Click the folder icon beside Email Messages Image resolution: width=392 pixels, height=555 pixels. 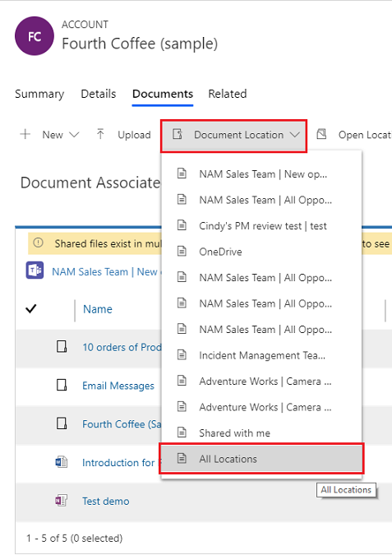[x=62, y=385]
